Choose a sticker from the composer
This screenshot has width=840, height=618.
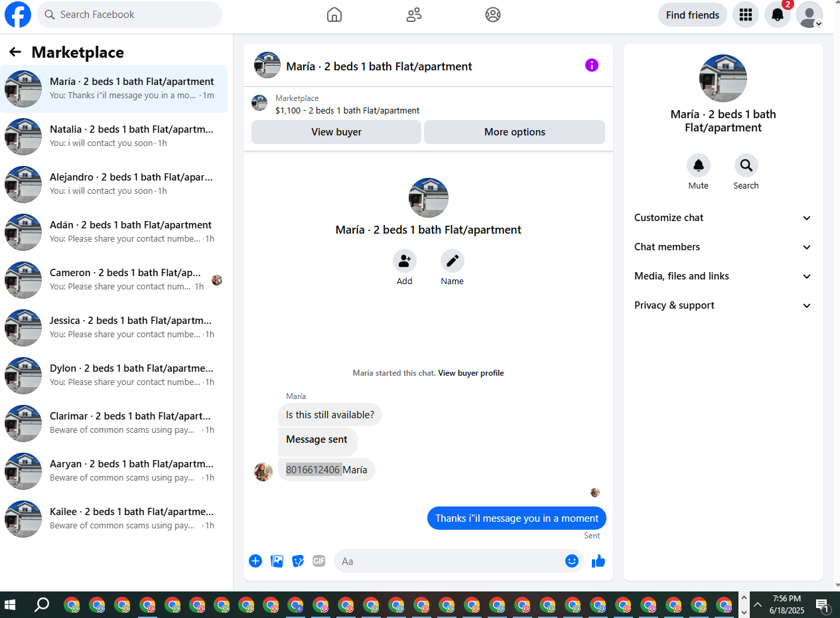click(x=299, y=561)
